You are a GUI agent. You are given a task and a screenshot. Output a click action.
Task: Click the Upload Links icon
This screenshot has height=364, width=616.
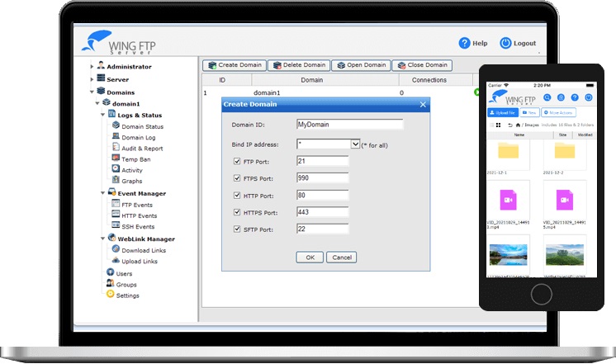coord(116,259)
